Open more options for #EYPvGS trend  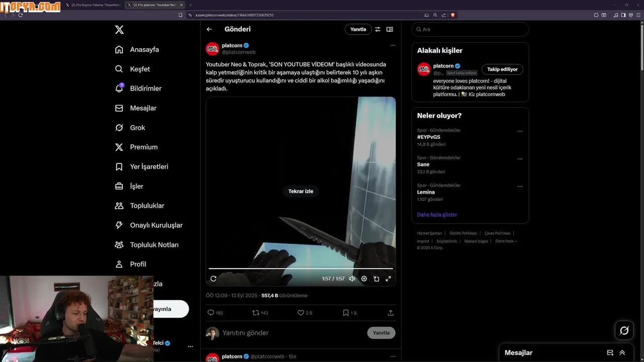point(520,132)
